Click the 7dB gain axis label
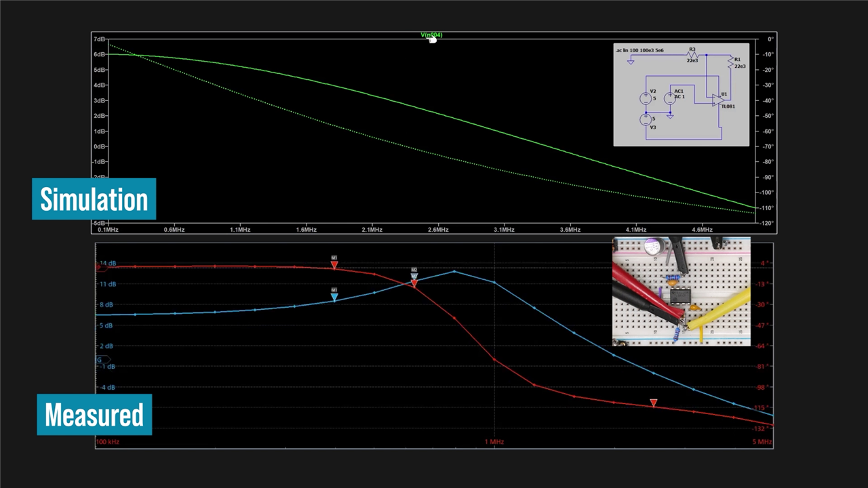Viewport: 868px width, 488px height. click(x=99, y=39)
